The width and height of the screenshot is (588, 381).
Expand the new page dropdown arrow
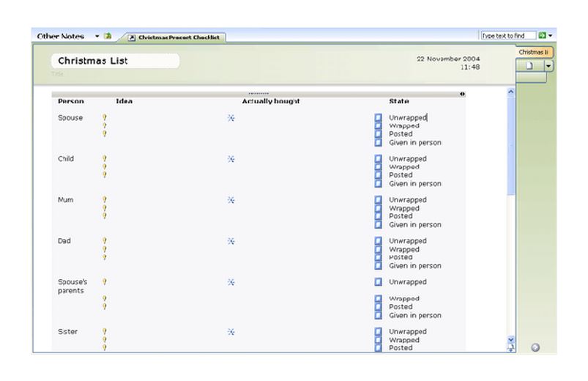(548, 66)
